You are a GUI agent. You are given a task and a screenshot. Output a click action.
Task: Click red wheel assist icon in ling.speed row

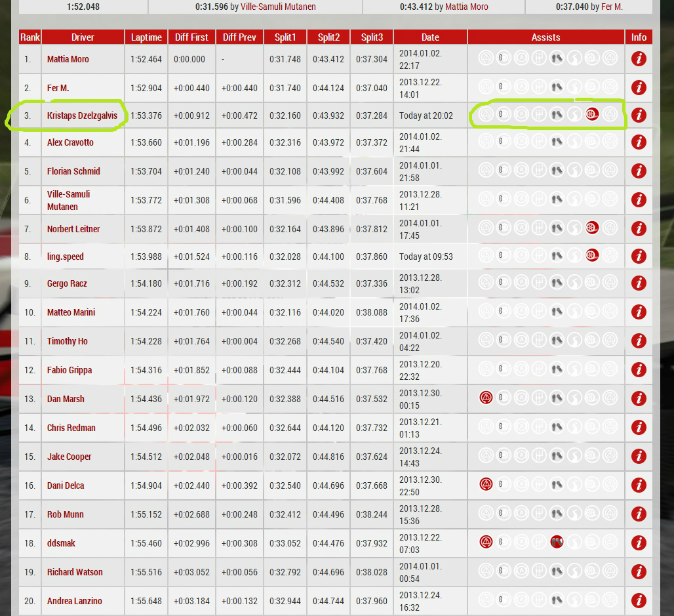coord(592,255)
